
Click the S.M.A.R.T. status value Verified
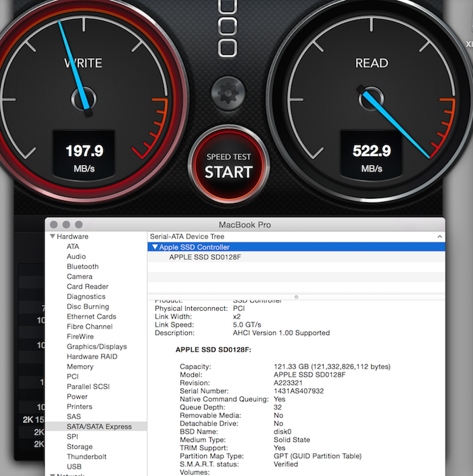286,464
